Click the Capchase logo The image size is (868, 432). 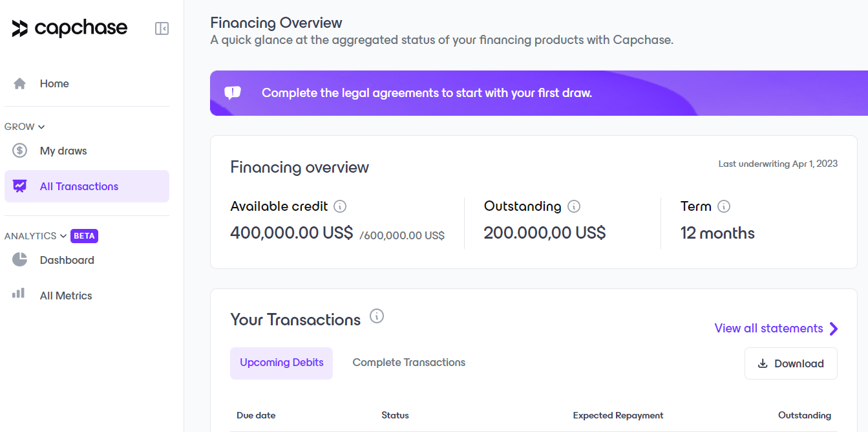(70, 28)
